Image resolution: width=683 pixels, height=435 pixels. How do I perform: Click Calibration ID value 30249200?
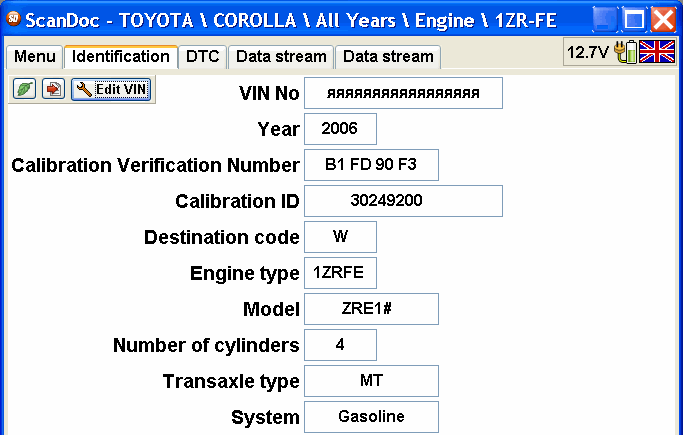(x=403, y=201)
